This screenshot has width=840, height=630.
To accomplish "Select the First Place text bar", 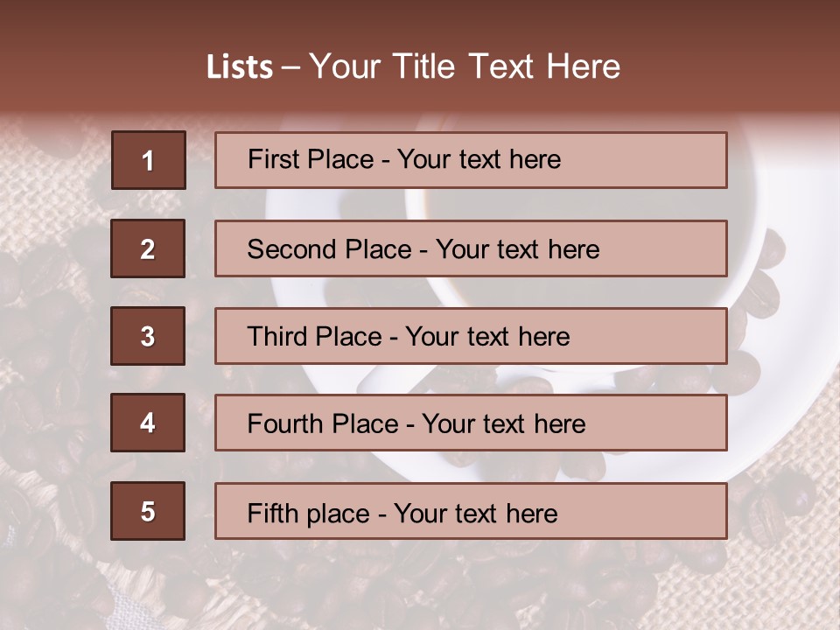I will point(471,160).
